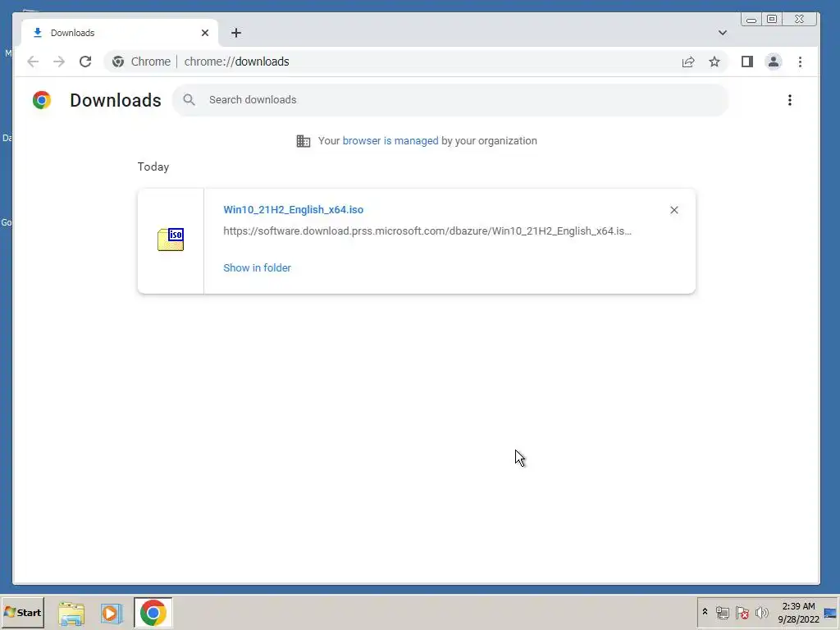Click the search magnifier icon
The height and width of the screenshot is (630, 840).
pyautogui.click(x=189, y=99)
